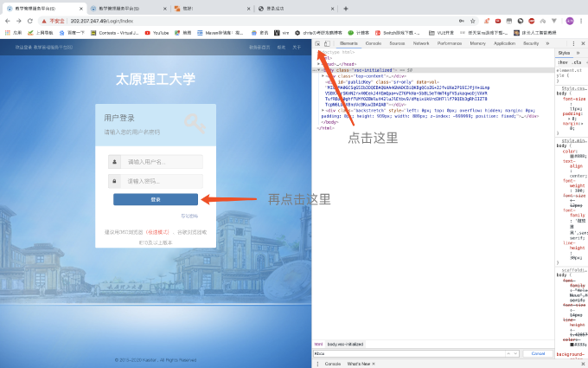Open the purple profile avatar

(x=570, y=21)
